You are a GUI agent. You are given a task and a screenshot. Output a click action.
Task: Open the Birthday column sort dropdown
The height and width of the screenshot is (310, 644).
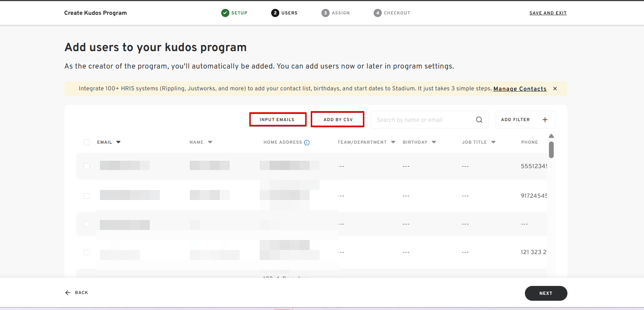coord(434,142)
